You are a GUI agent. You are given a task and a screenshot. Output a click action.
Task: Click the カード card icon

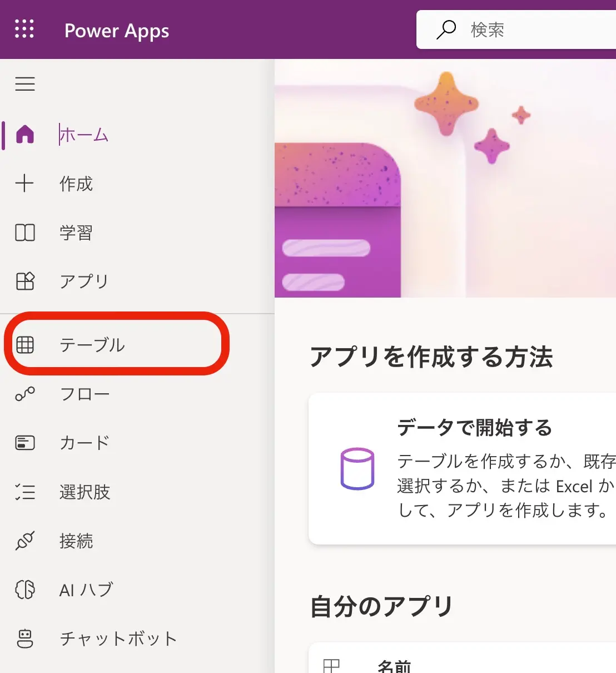point(25,443)
